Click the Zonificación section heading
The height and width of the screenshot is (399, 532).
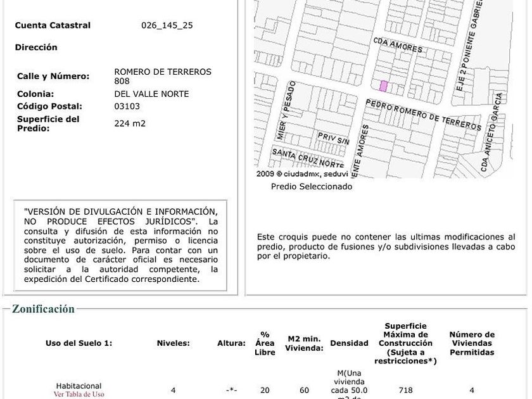pyautogui.click(x=43, y=309)
